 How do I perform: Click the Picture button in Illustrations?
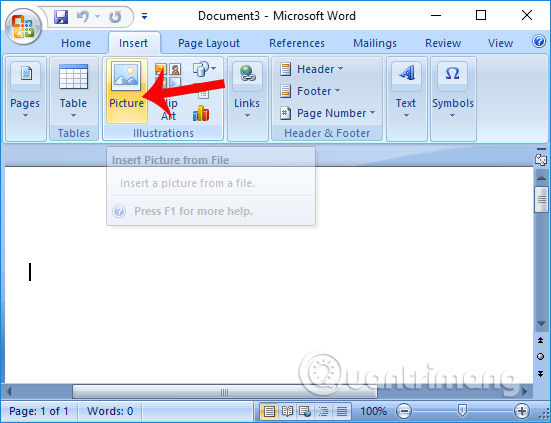tap(127, 91)
